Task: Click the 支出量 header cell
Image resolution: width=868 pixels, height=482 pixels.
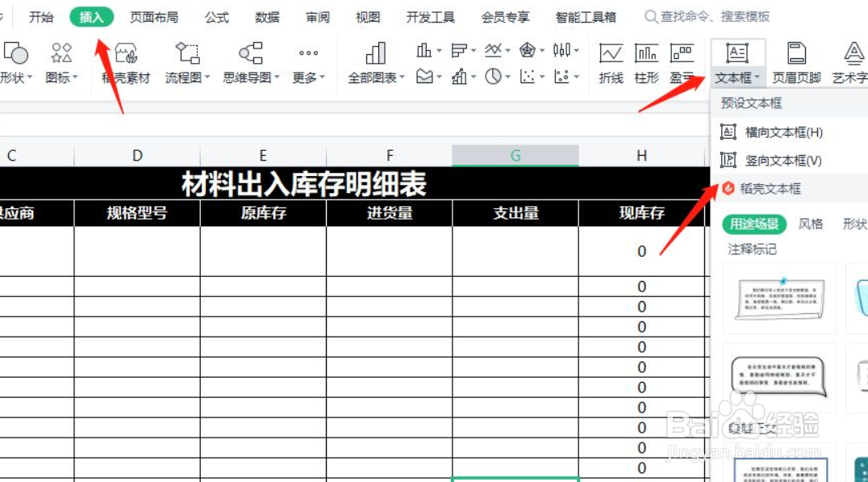Action: pos(515,213)
